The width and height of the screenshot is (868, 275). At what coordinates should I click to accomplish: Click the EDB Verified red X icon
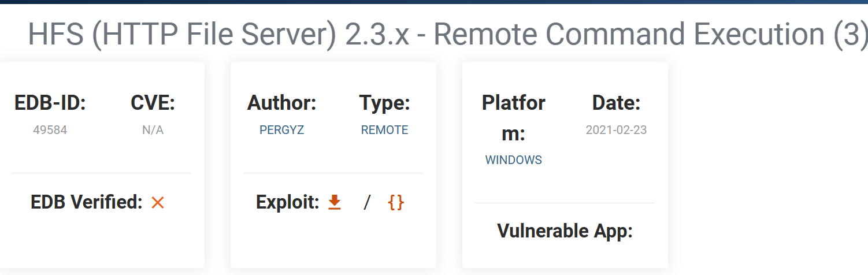click(x=158, y=203)
